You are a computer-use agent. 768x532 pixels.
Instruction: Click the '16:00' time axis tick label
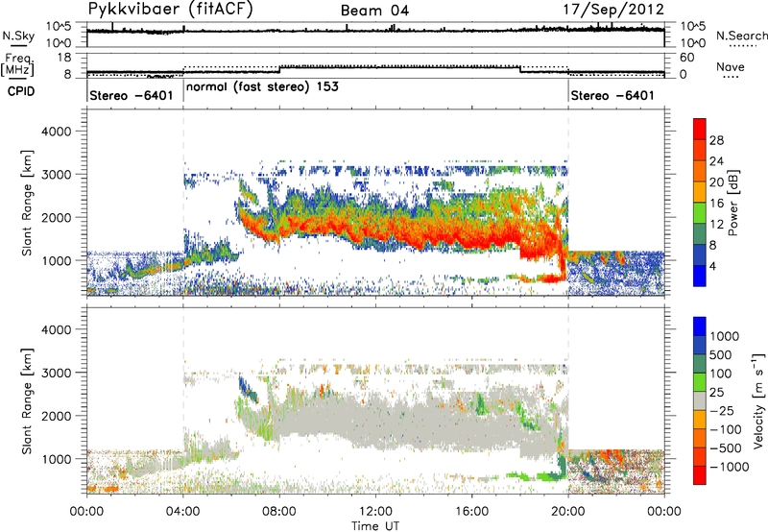point(471,512)
